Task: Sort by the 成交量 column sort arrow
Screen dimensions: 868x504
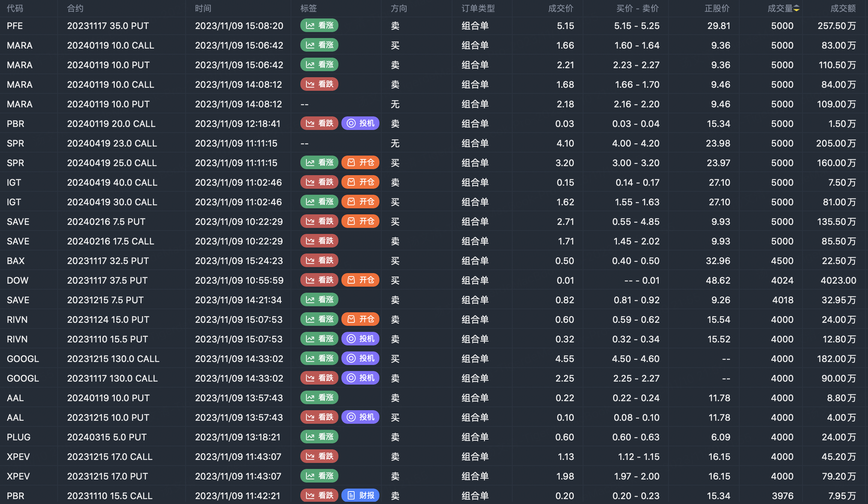Action: [796, 9]
